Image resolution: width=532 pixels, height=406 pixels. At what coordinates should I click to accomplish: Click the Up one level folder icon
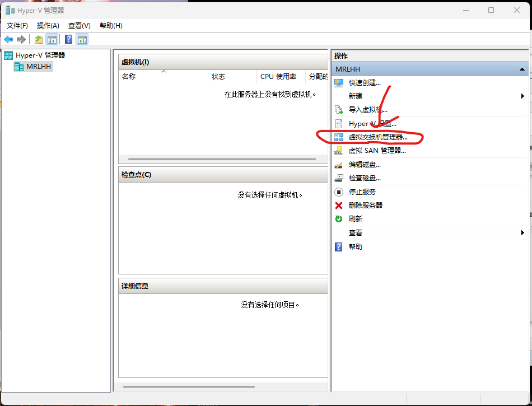click(x=39, y=40)
